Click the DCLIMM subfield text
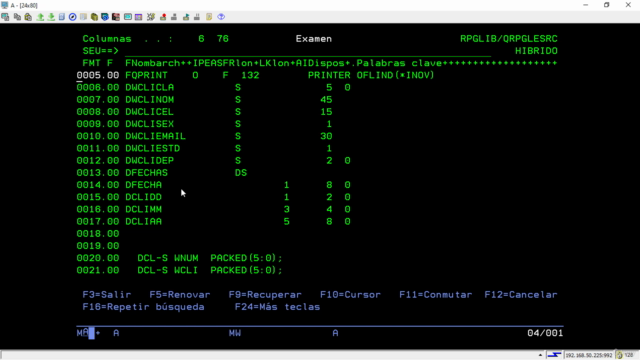640x360 pixels. (144, 209)
